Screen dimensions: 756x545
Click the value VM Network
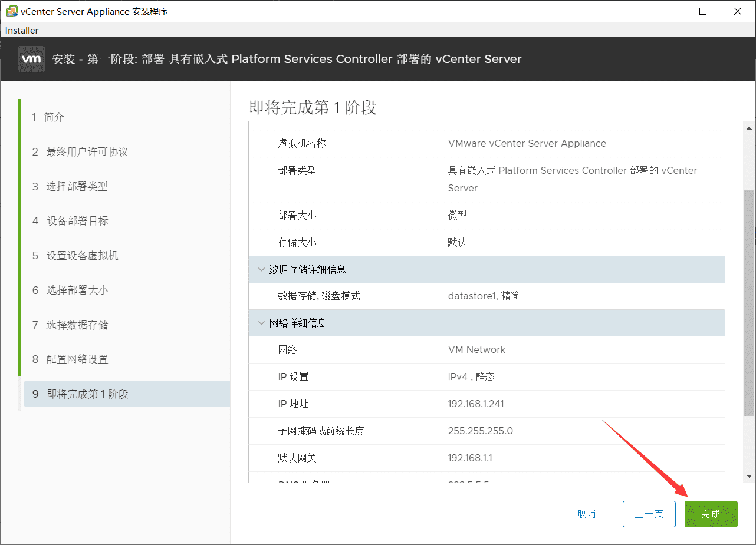(477, 349)
